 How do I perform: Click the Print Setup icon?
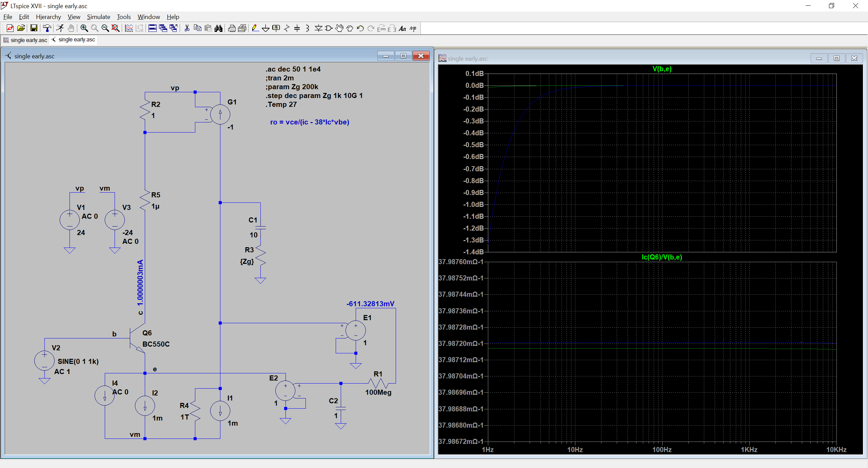point(232,28)
